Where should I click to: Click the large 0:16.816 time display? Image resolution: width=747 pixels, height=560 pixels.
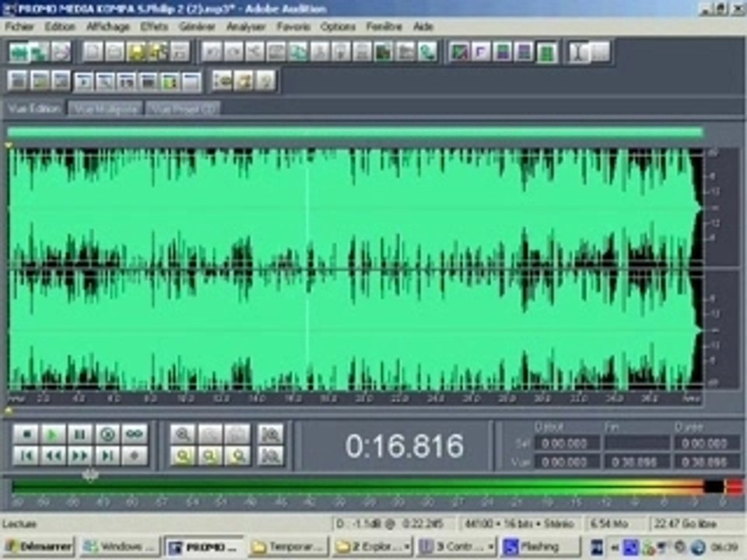coord(405,446)
